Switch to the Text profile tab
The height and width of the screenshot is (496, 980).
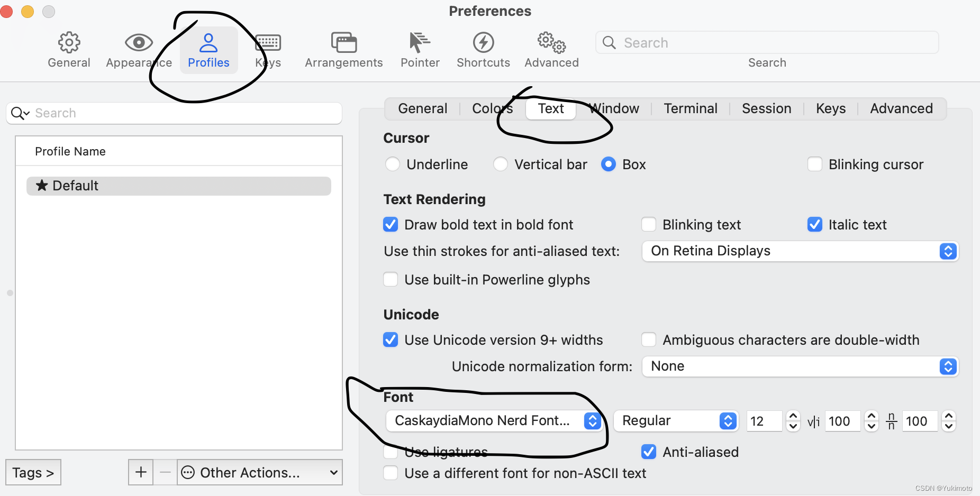pyautogui.click(x=551, y=108)
